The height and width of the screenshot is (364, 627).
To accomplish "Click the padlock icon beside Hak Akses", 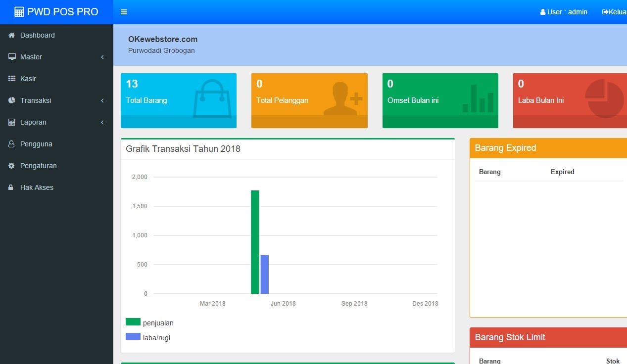I will pyautogui.click(x=11, y=187).
